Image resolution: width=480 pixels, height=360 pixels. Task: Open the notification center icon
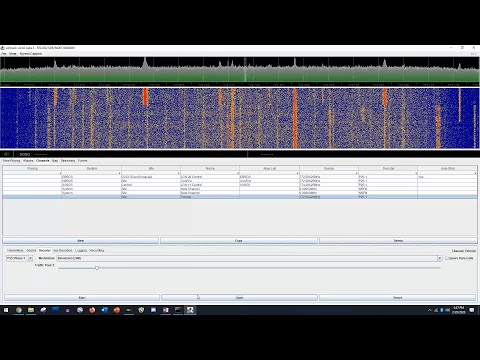point(472,310)
